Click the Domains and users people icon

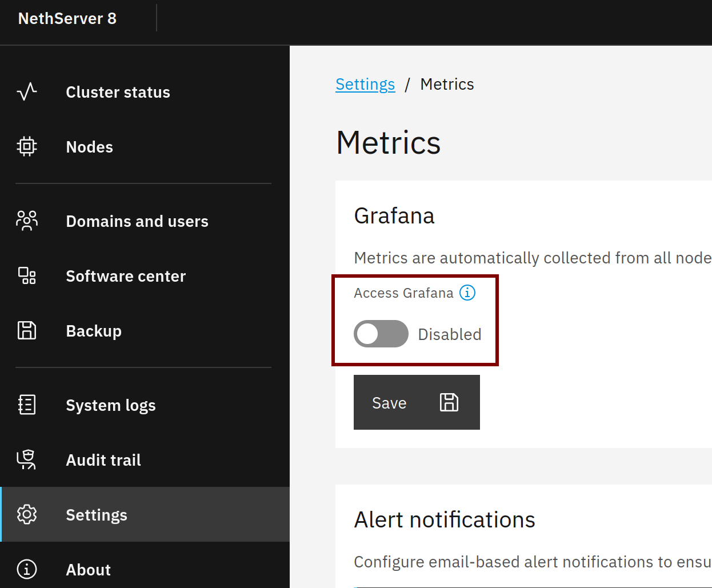(x=27, y=221)
